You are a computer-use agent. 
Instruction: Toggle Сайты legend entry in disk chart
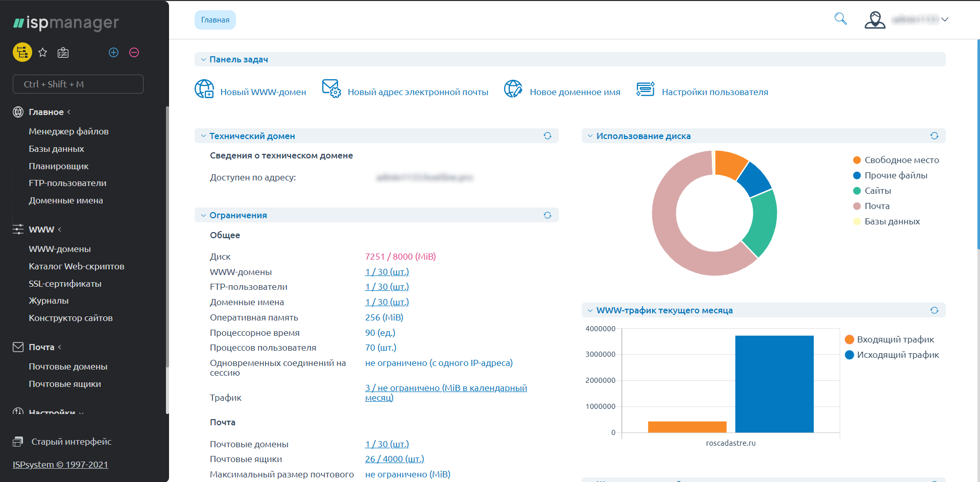pos(877,191)
